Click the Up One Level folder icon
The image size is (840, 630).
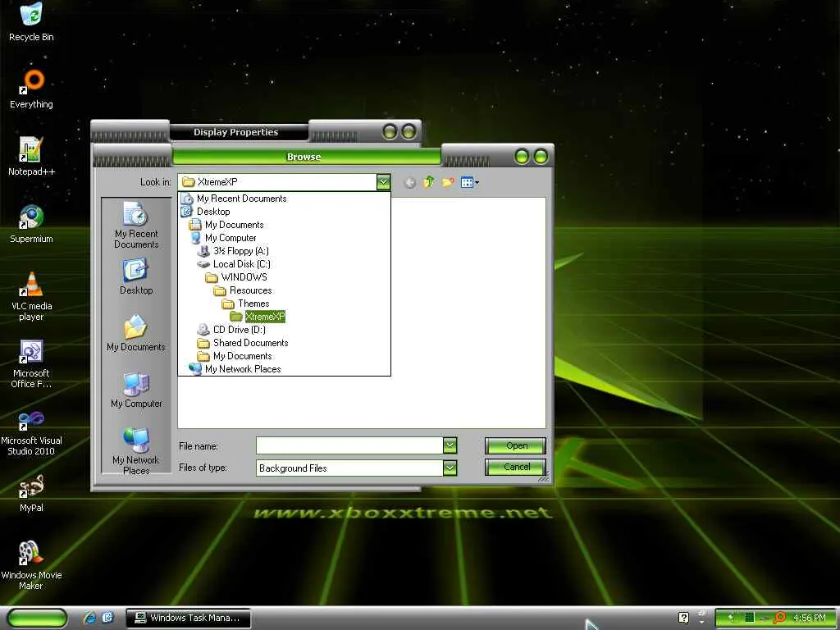click(x=428, y=183)
